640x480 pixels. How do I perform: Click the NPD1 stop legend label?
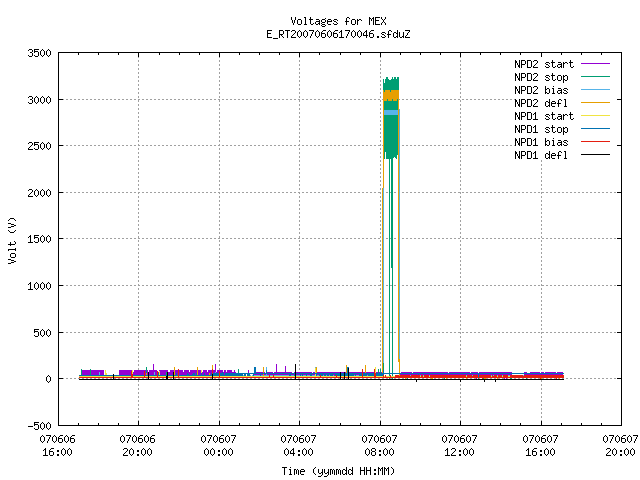pyautogui.click(x=541, y=129)
